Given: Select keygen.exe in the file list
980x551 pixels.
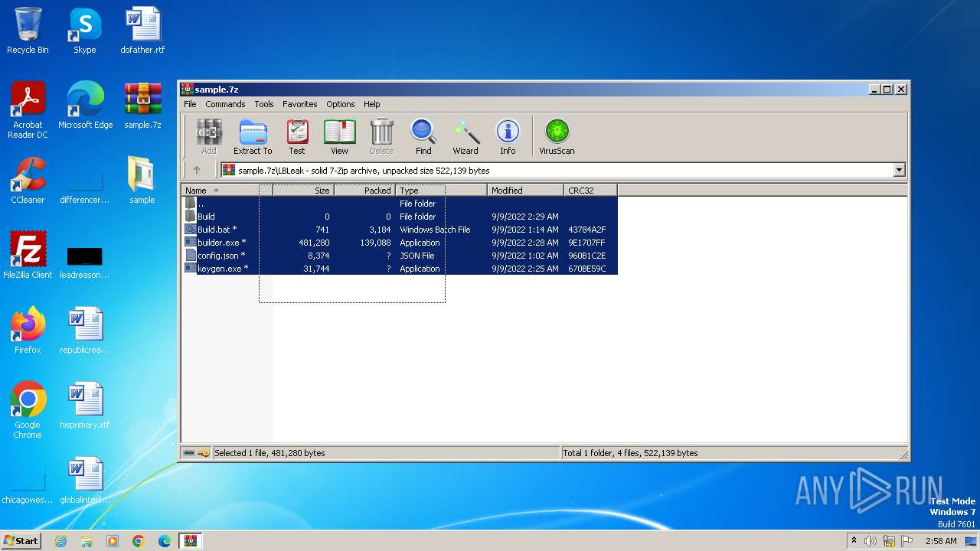Looking at the screenshot, I should click(x=399, y=269).
